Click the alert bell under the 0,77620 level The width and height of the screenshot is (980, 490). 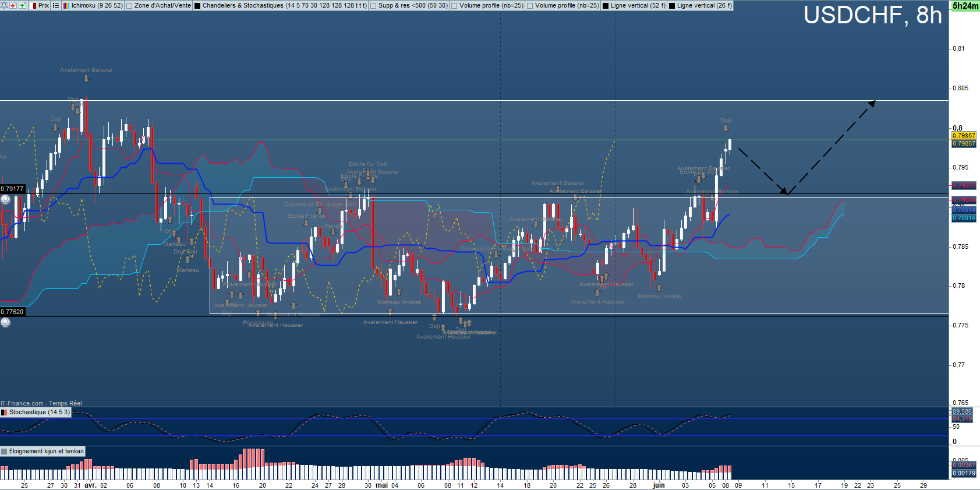click(5, 322)
